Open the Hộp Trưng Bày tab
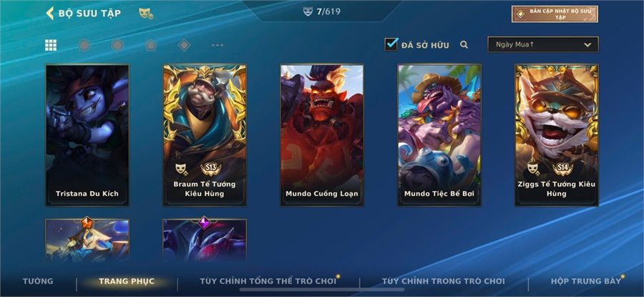644x297 pixels. [x=585, y=281]
